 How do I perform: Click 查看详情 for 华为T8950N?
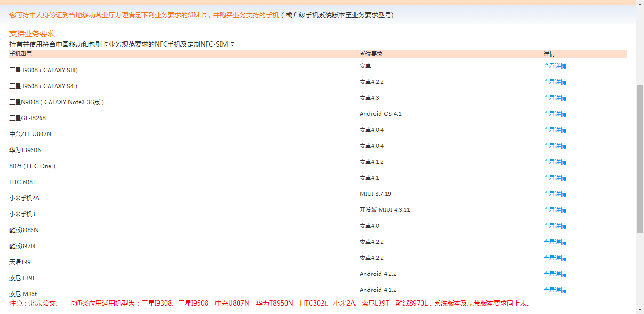tap(555, 146)
